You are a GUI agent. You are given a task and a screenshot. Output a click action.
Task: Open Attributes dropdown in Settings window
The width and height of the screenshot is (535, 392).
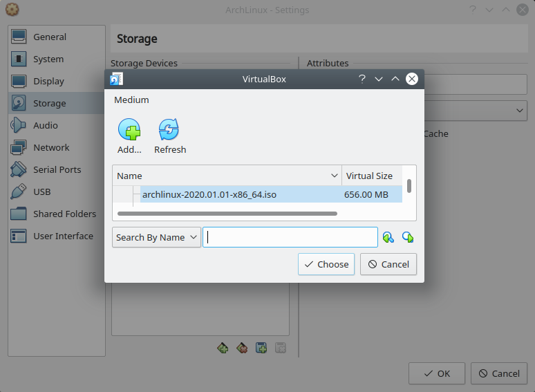coord(476,111)
